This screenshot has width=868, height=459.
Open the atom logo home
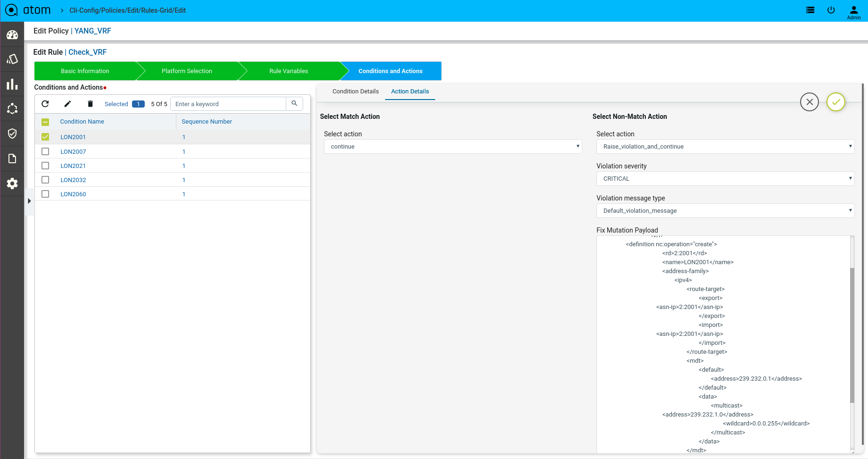(27, 10)
